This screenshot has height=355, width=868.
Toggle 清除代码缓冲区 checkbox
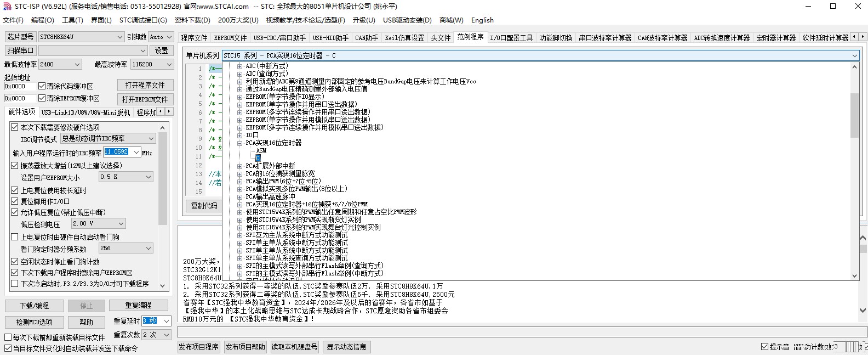(x=42, y=86)
